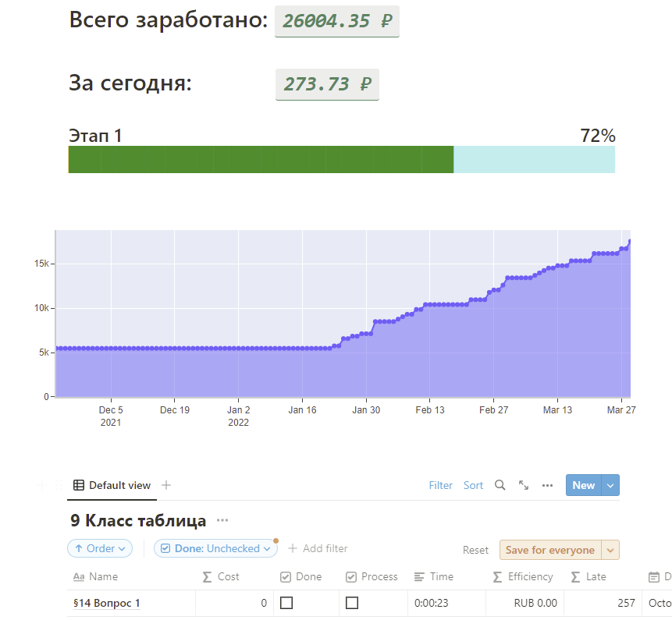This screenshot has width=672, height=620.
Task: Open the Order sort dropdown
Action: point(100,548)
